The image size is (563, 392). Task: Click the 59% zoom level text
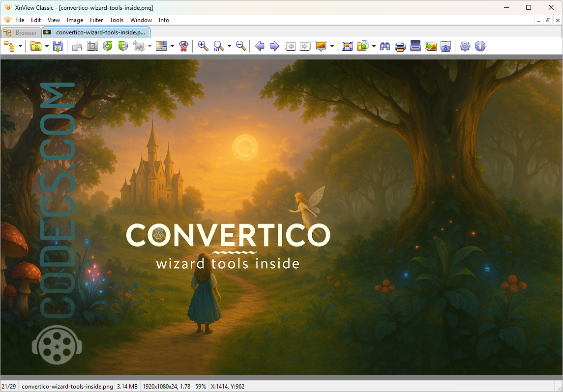pos(201,386)
